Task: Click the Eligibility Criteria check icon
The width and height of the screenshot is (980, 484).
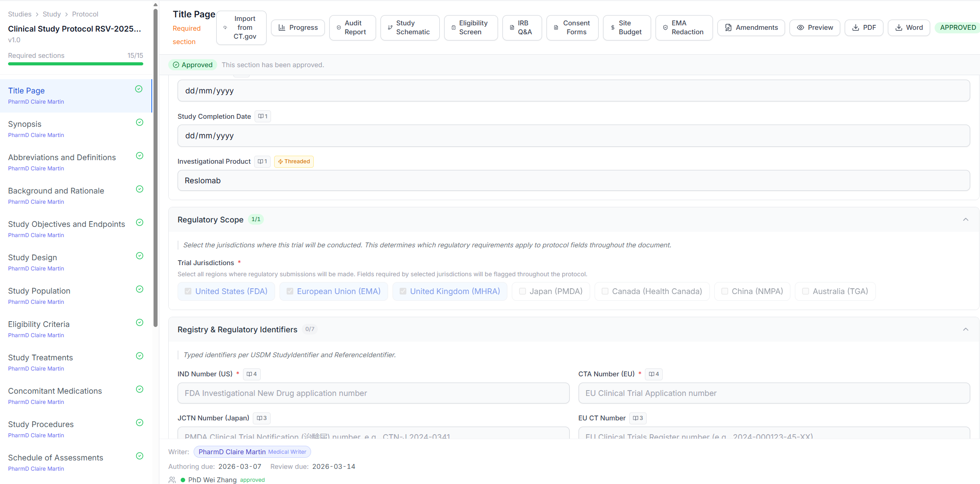Action: coord(139,323)
